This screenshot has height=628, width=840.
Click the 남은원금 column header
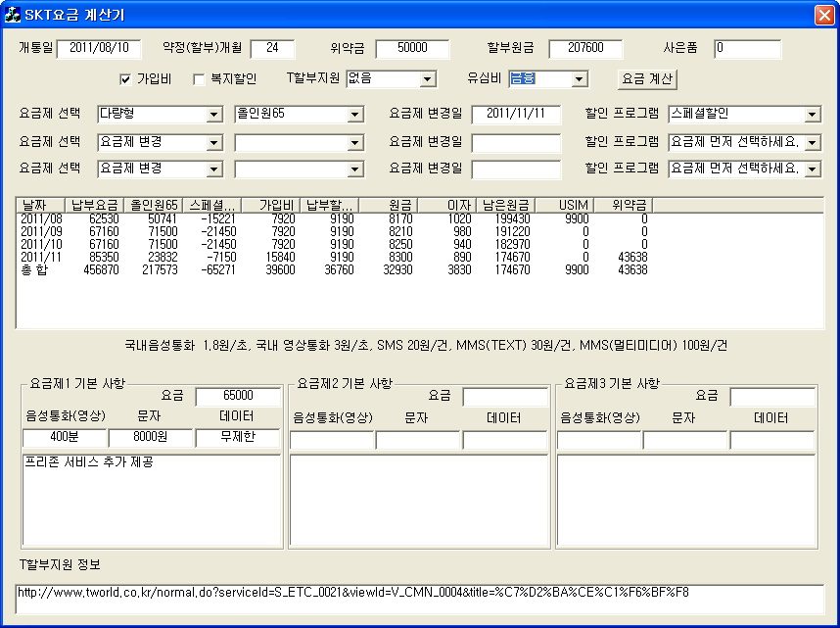(506, 205)
